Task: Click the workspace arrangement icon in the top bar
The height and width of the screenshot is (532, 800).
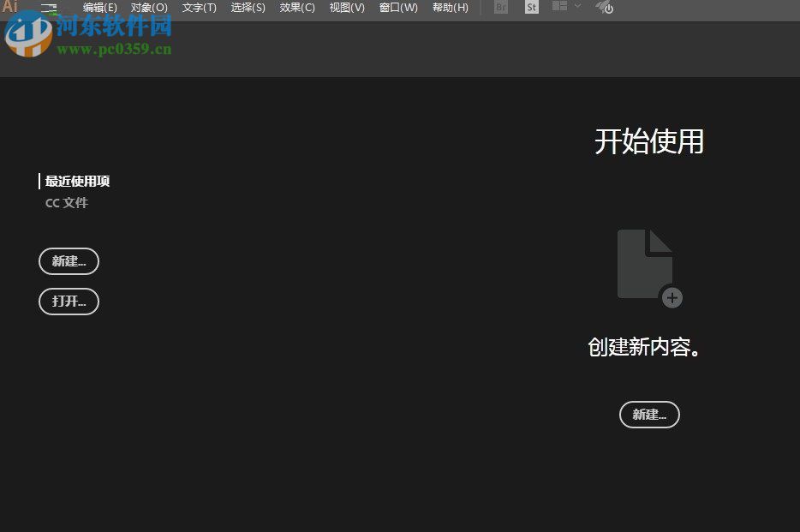Action: 558,7
